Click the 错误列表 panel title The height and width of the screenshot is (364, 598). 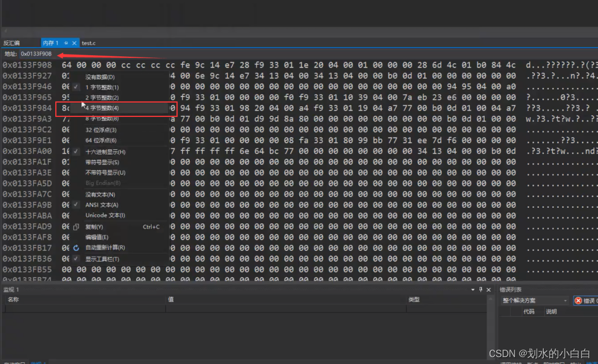[x=511, y=290]
